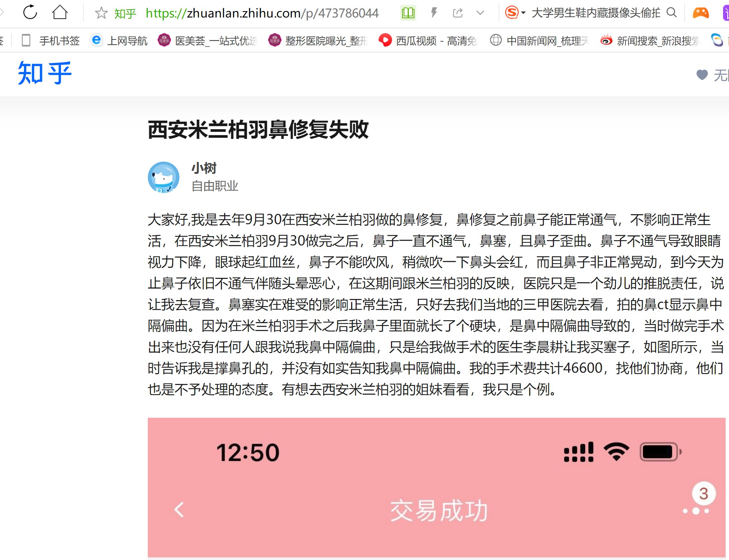Bookmark this page with the star icon

click(101, 13)
